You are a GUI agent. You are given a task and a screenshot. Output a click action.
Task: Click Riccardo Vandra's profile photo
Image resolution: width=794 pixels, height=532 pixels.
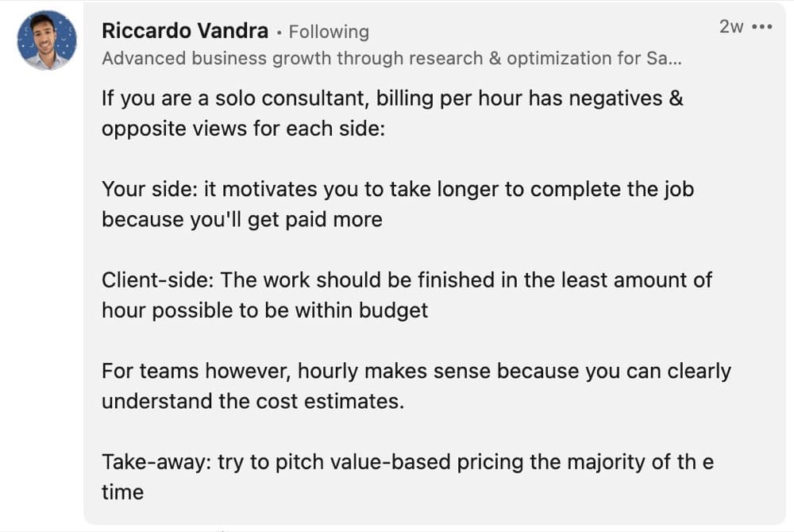[47, 40]
